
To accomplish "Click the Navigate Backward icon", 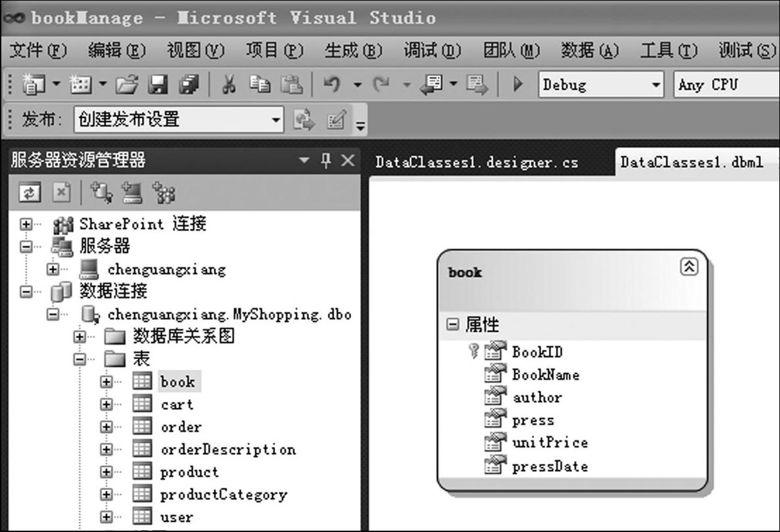I will (432, 84).
